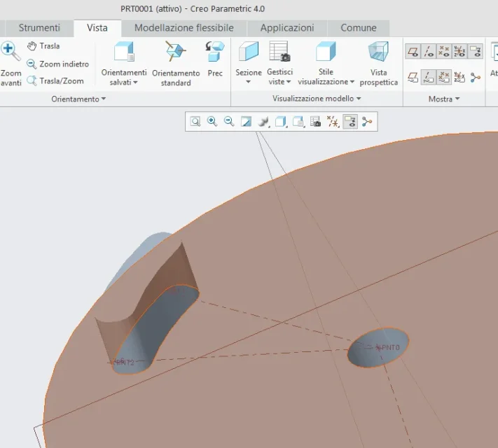Expand the Orientamento group
The height and width of the screenshot is (448, 498).
point(78,99)
